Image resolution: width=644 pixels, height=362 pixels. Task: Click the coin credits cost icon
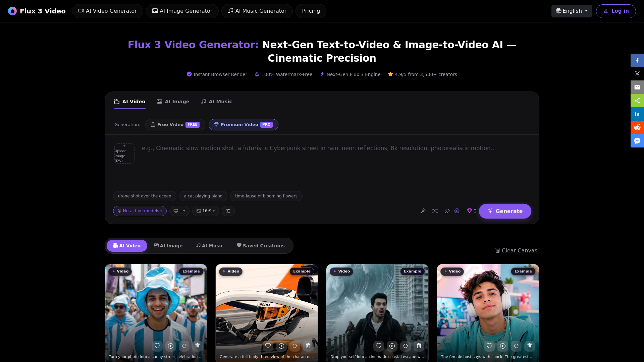pos(457,211)
